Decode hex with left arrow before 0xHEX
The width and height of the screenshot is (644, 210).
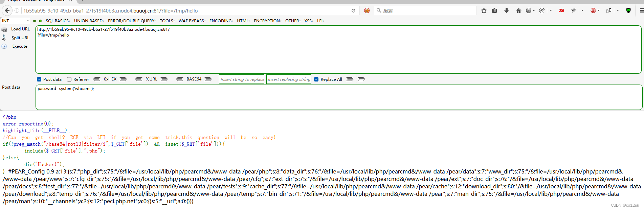tap(97, 79)
